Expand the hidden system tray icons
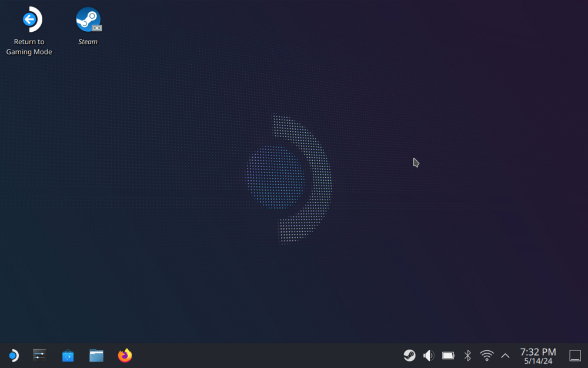The height and width of the screenshot is (368, 588). pyautogui.click(x=505, y=356)
